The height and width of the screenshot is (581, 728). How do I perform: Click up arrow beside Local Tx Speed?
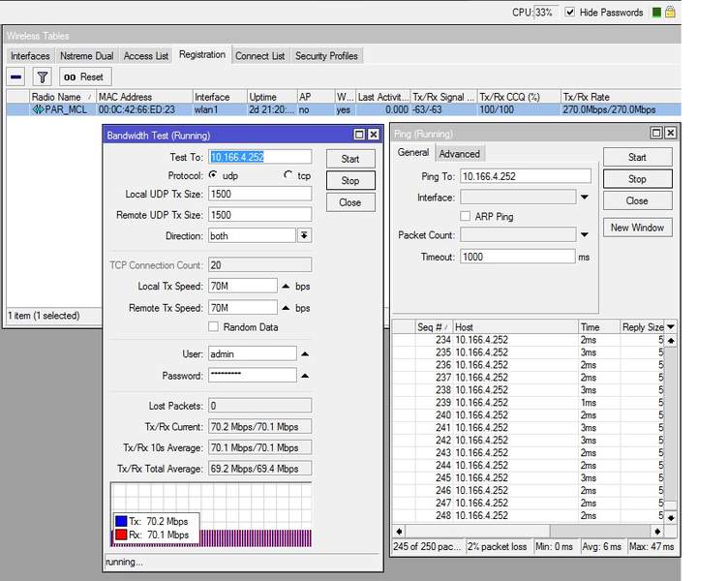(286, 287)
